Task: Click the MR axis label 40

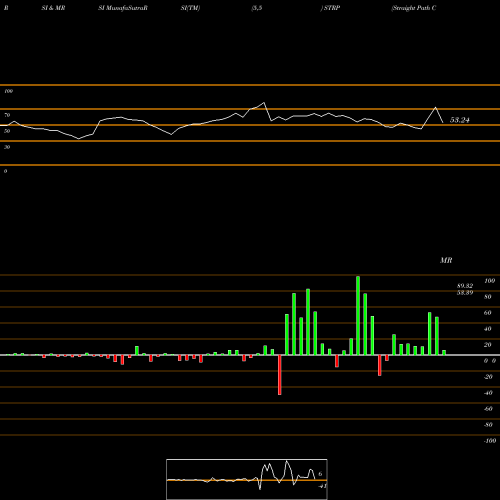Action: coord(488,329)
